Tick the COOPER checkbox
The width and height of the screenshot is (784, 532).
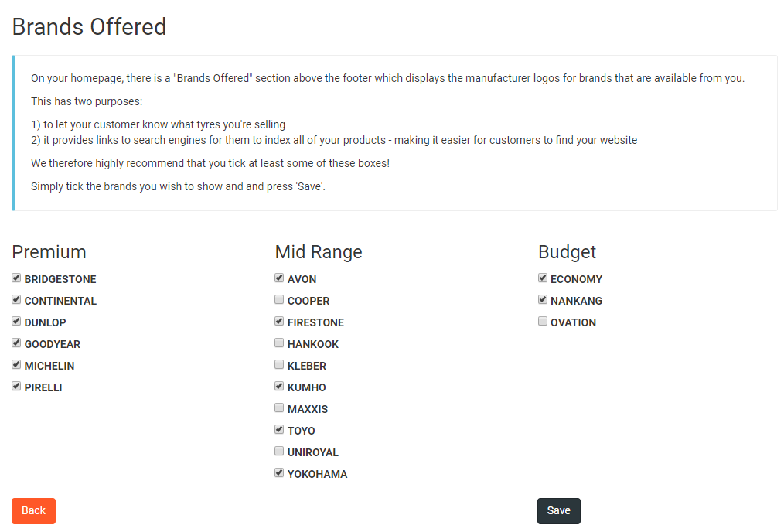(x=279, y=299)
